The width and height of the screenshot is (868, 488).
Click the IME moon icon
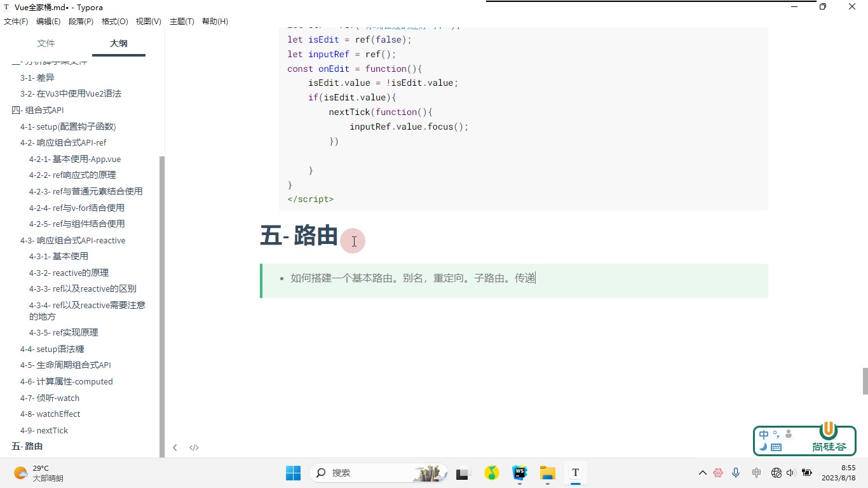pos(763,447)
